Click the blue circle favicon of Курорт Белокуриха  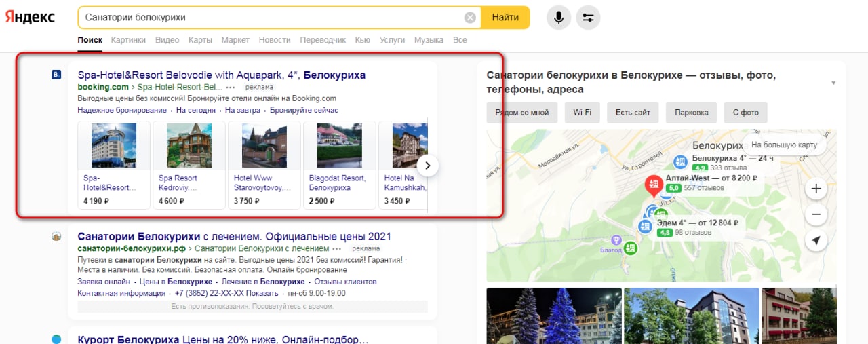[56, 339]
